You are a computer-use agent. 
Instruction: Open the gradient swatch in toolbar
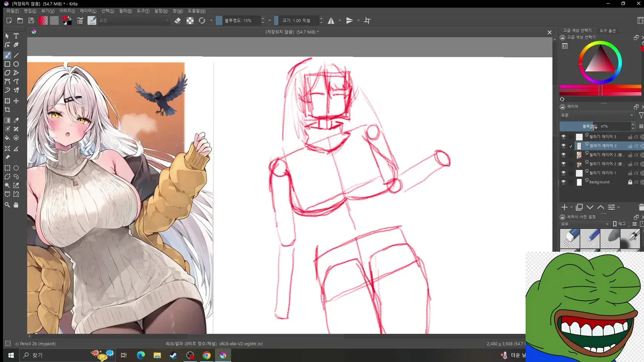coord(43,21)
